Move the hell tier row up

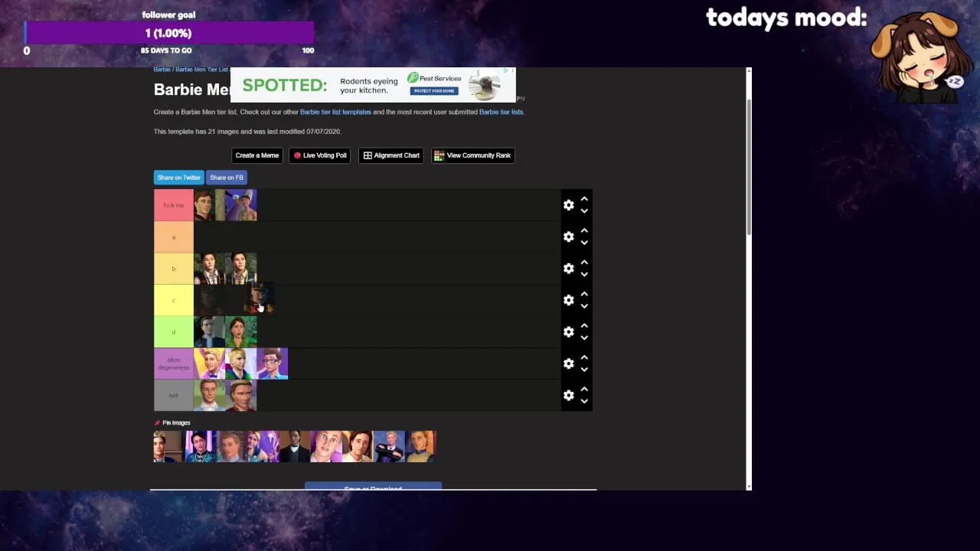tap(584, 389)
